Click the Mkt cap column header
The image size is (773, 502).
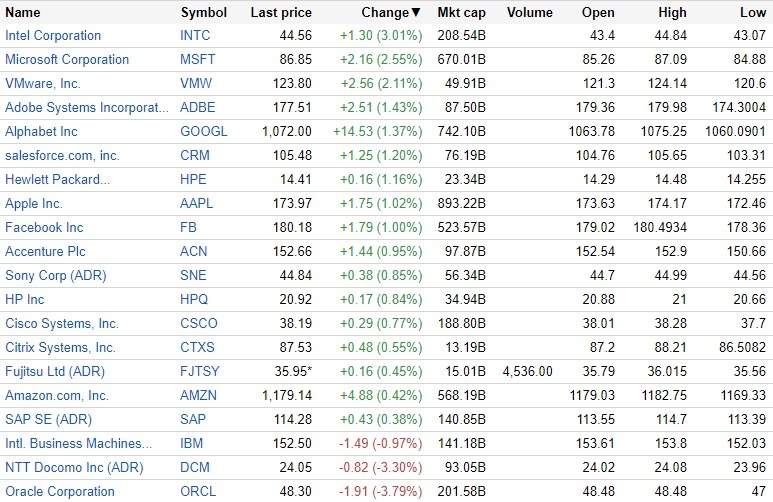click(461, 13)
